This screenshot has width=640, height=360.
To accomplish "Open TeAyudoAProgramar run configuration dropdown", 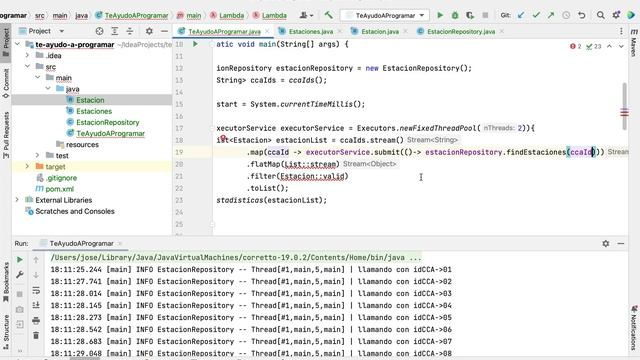I will point(384,16).
